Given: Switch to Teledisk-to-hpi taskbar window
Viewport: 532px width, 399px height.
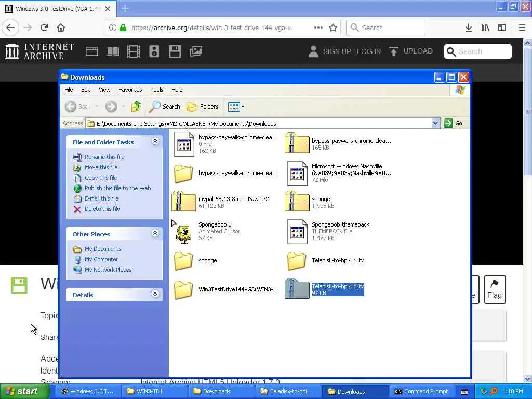Looking at the screenshot, I should tap(287, 392).
